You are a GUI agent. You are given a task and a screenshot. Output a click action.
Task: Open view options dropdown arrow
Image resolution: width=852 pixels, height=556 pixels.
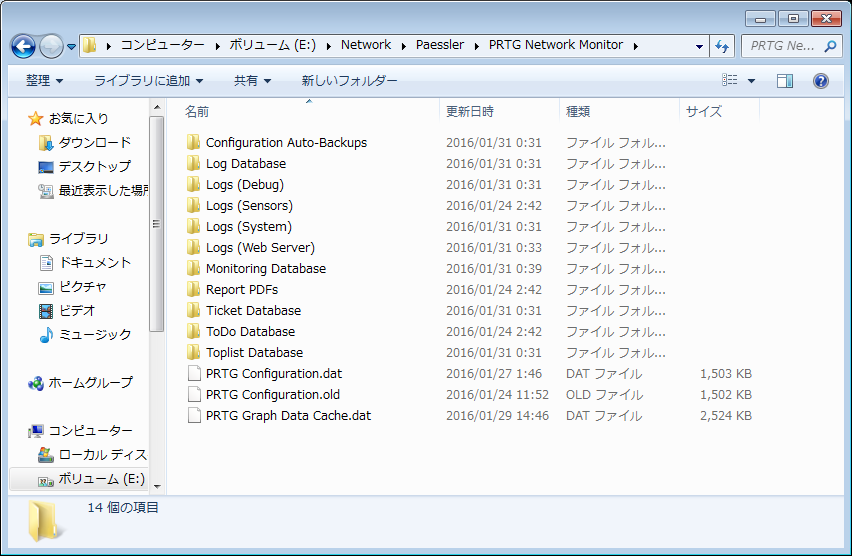click(751, 81)
